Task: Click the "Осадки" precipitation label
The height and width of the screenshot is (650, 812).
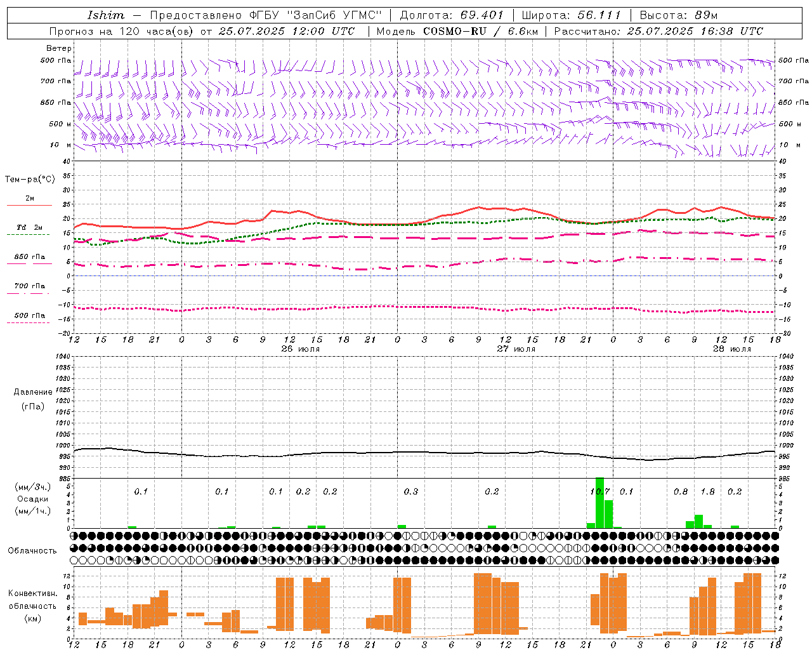Action: 33,499
